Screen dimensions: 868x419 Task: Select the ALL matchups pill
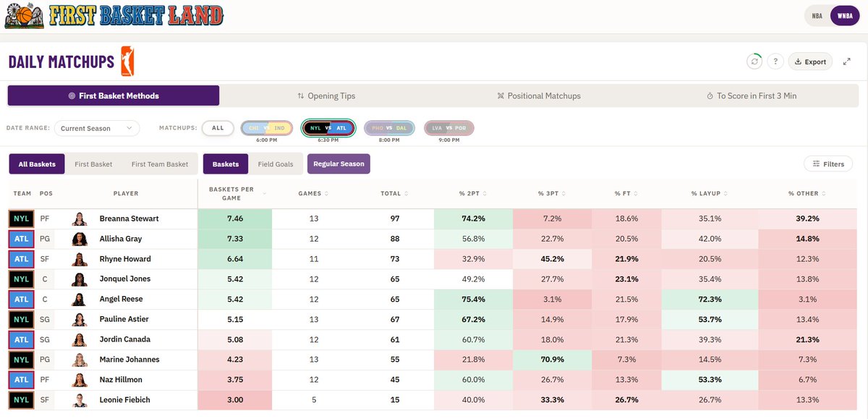[218, 128]
